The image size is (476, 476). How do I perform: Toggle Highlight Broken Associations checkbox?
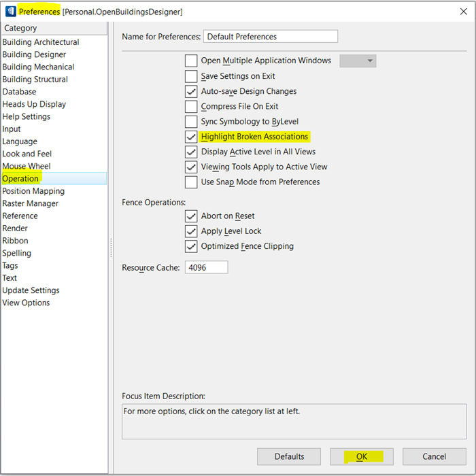coord(191,137)
